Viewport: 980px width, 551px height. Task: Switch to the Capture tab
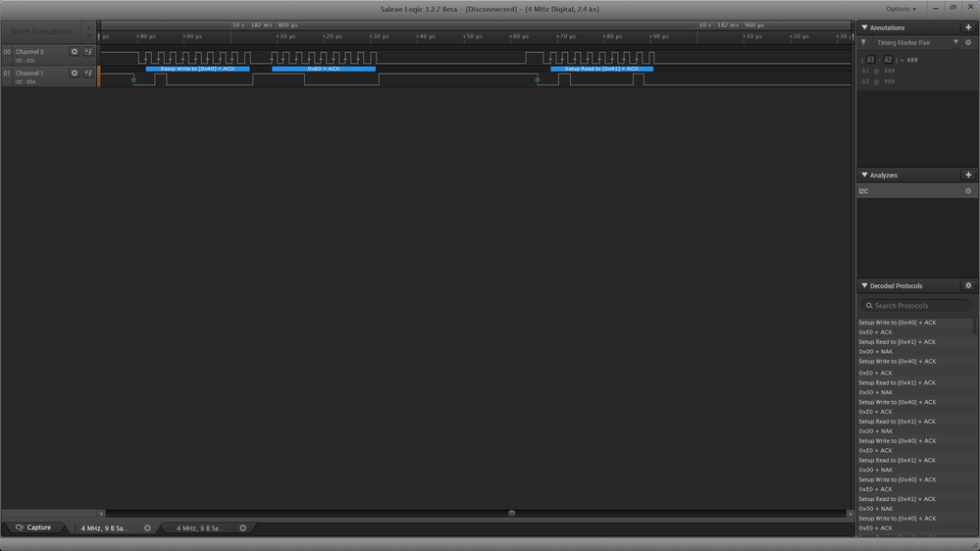point(33,527)
